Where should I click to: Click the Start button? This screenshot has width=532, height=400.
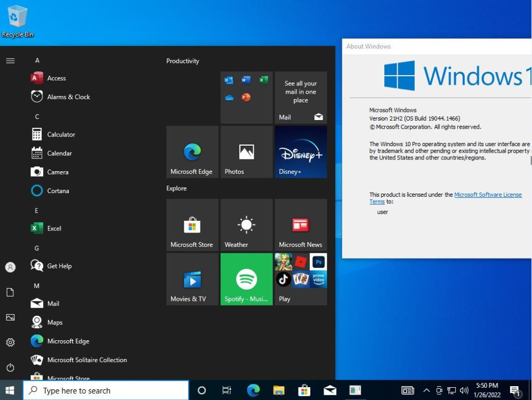point(10,390)
